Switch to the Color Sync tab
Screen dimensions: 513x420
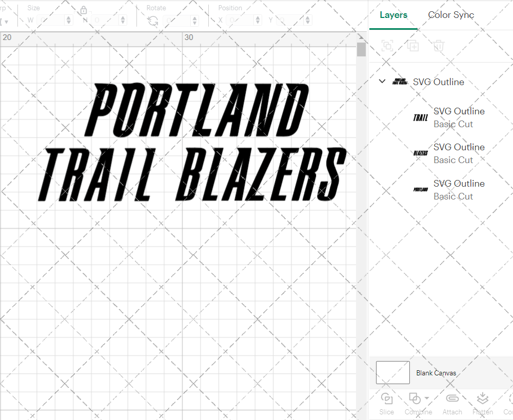pyautogui.click(x=451, y=15)
